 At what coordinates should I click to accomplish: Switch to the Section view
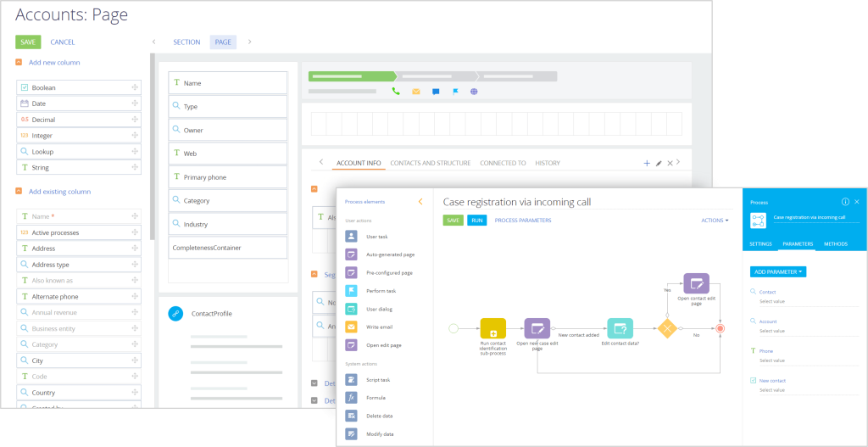click(186, 42)
